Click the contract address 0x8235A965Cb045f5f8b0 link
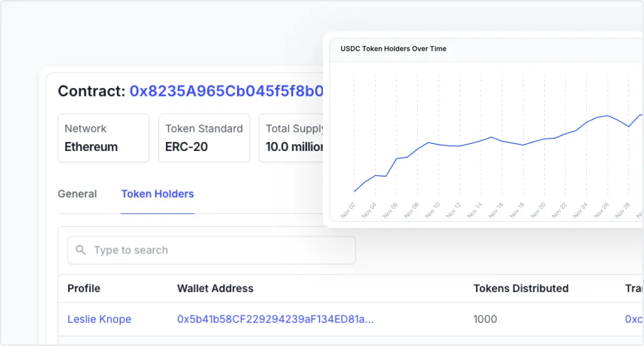This screenshot has height=346, width=644. click(227, 91)
